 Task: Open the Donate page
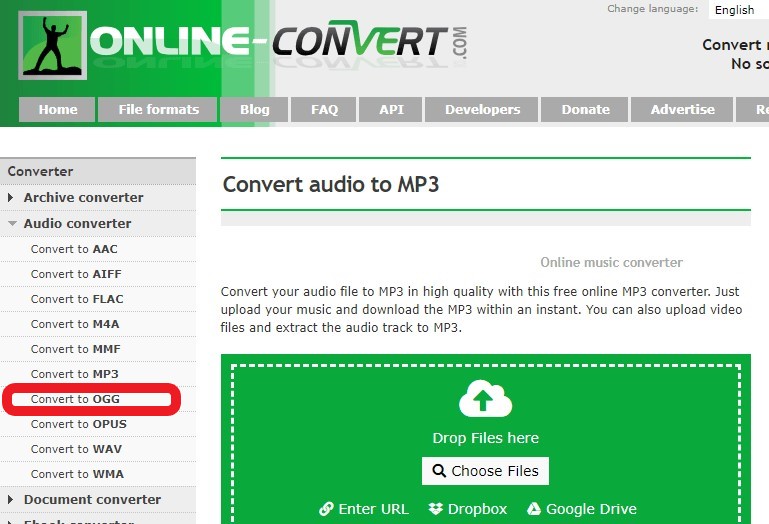(x=585, y=110)
